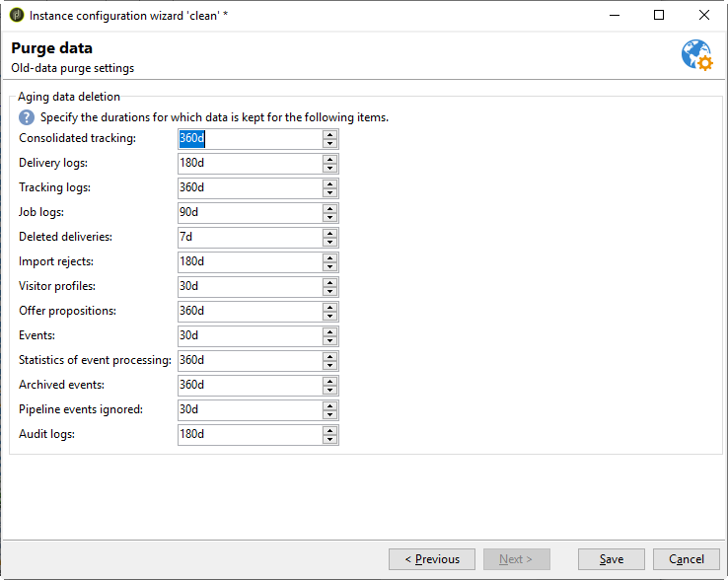Click the blue help question mark icon

click(27, 116)
